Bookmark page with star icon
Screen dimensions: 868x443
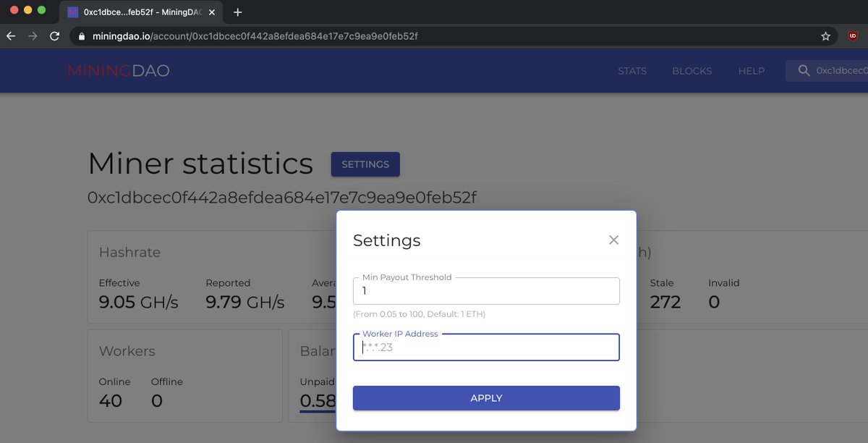(x=825, y=36)
